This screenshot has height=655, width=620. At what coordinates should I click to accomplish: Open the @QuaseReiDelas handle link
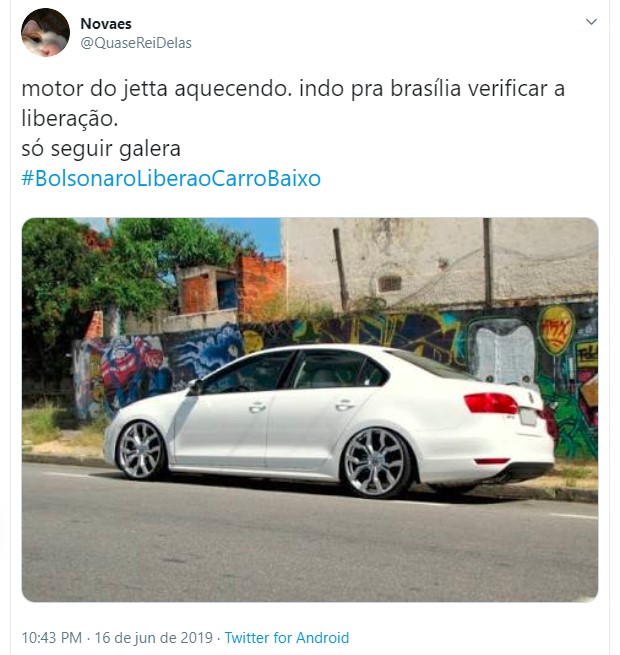pos(136,43)
